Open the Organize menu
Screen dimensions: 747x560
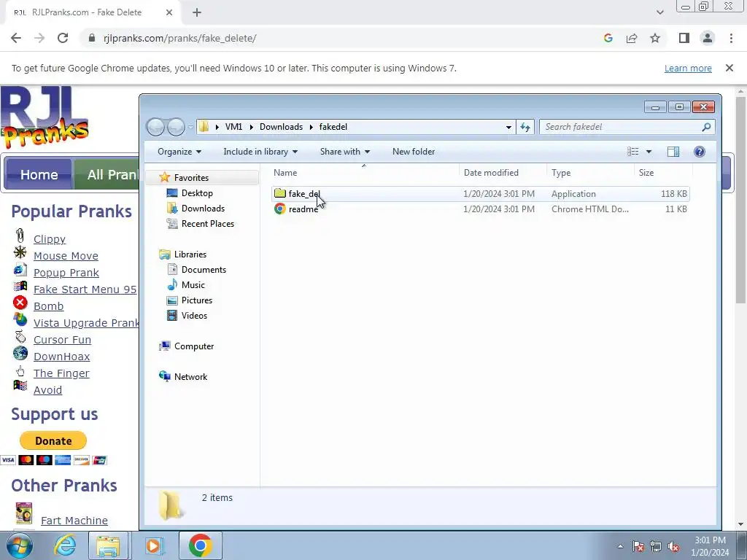[179, 152]
